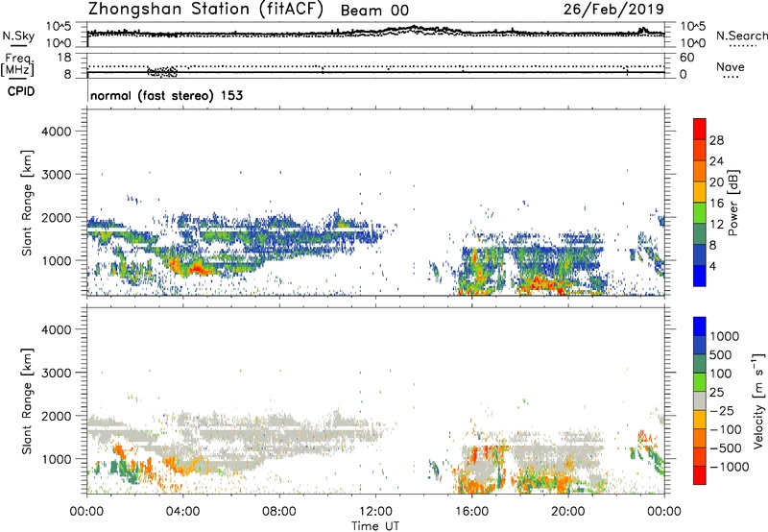Click the 'Freq. [MHz]' axis label

pos(18,64)
